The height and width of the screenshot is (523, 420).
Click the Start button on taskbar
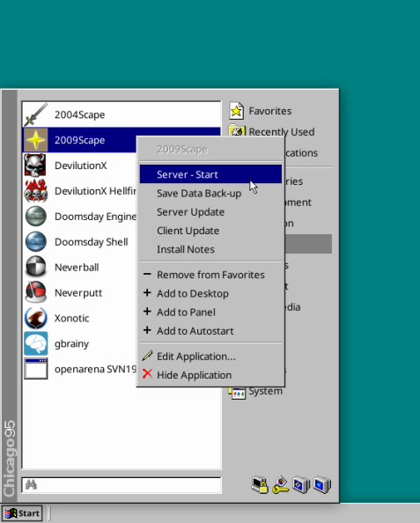click(22, 513)
